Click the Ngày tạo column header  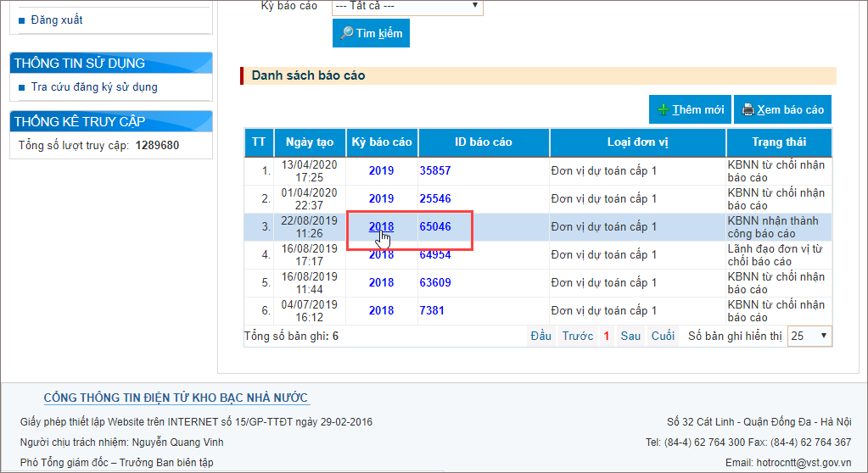pyautogui.click(x=310, y=142)
